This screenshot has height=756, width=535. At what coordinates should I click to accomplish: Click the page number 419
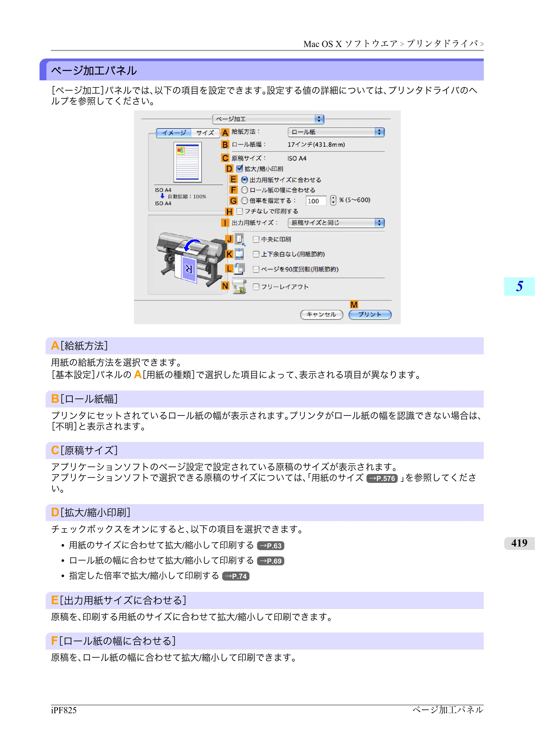[519, 543]
